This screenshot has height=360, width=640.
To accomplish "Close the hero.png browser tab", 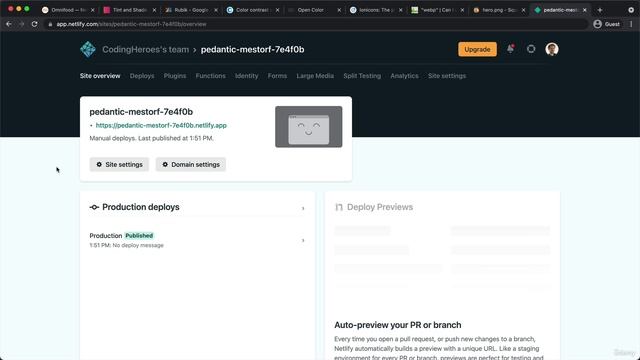I will tap(523, 10).
